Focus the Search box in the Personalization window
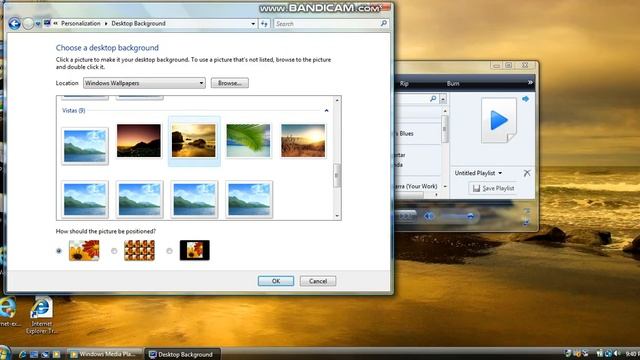Image resolution: width=640 pixels, height=360 pixels. pyautogui.click(x=331, y=24)
